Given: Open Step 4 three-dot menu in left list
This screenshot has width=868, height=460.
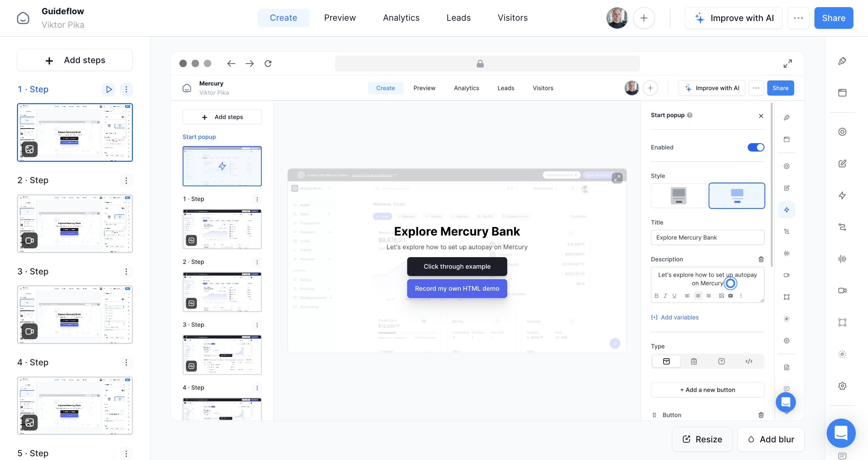Looking at the screenshot, I should tap(126, 363).
